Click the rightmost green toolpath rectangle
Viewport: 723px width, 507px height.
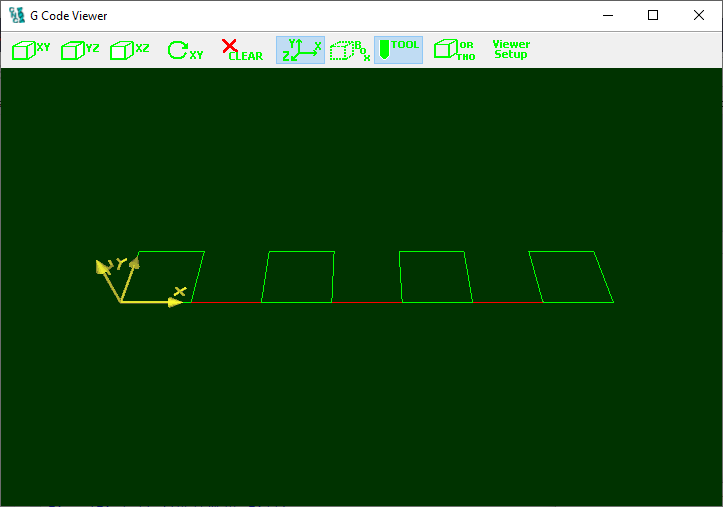coord(571,277)
